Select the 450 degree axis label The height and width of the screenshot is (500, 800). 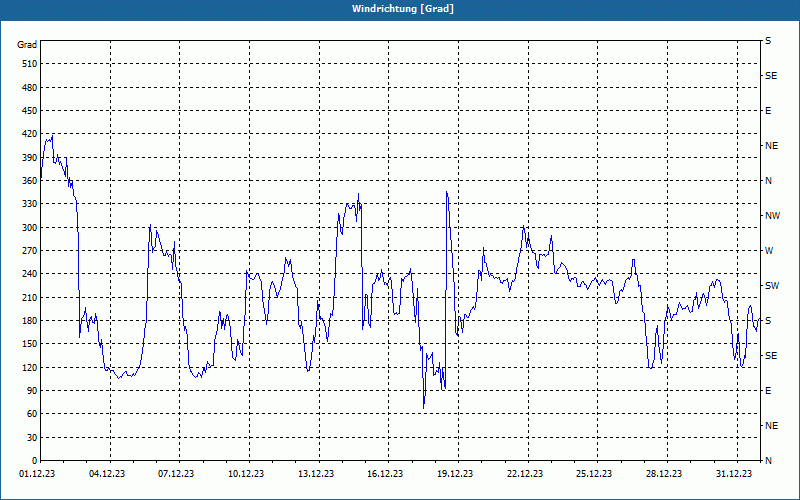coord(29,111)
